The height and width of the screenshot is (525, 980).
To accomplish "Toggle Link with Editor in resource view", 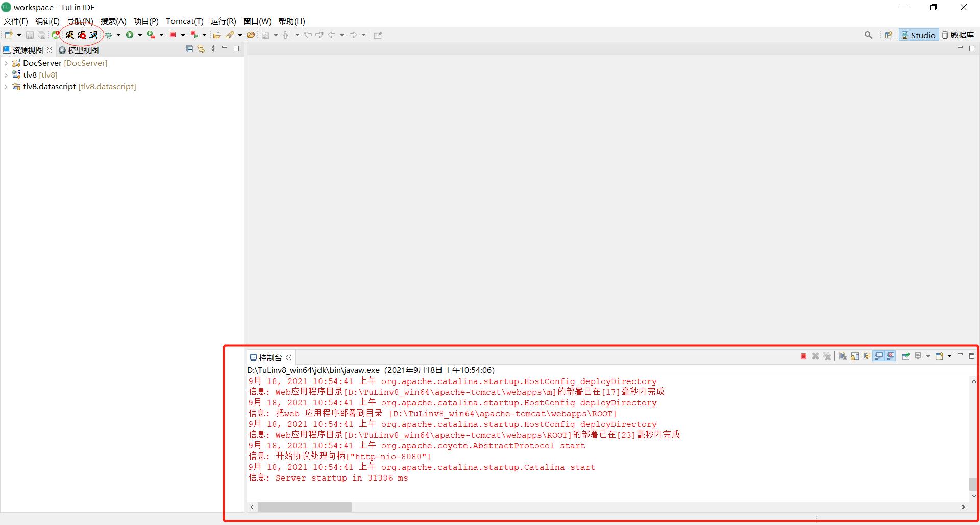I will (x=201, y=49).
